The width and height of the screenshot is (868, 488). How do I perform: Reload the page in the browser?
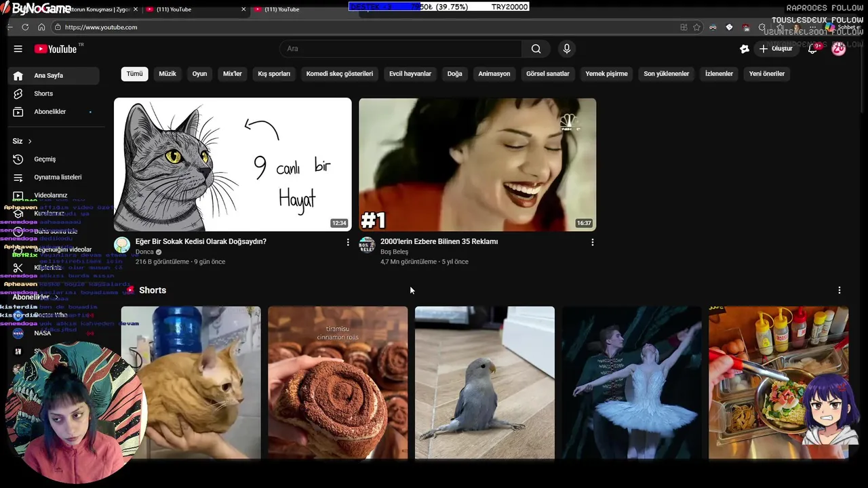pos(25,27)
